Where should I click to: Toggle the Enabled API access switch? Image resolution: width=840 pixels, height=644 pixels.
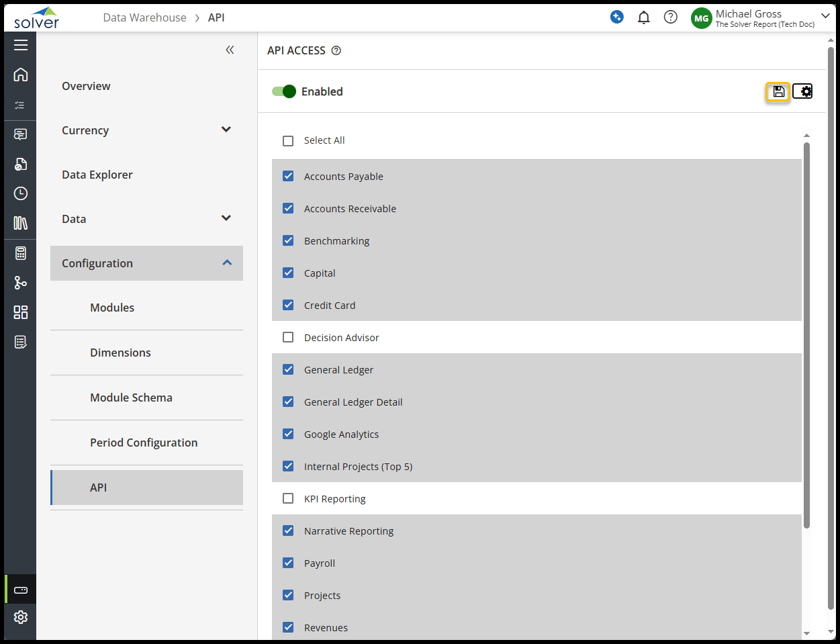coord(284,91)
